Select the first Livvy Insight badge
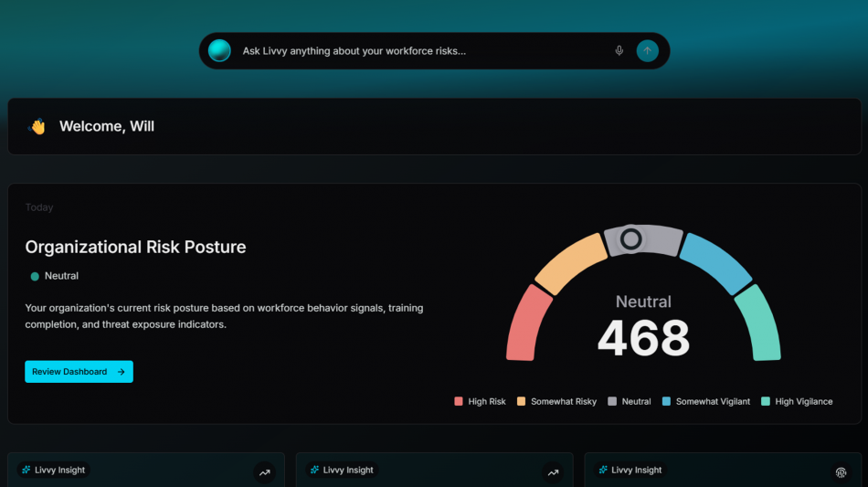868x487 pixels. pyautogui.click(x=54, y=471)
